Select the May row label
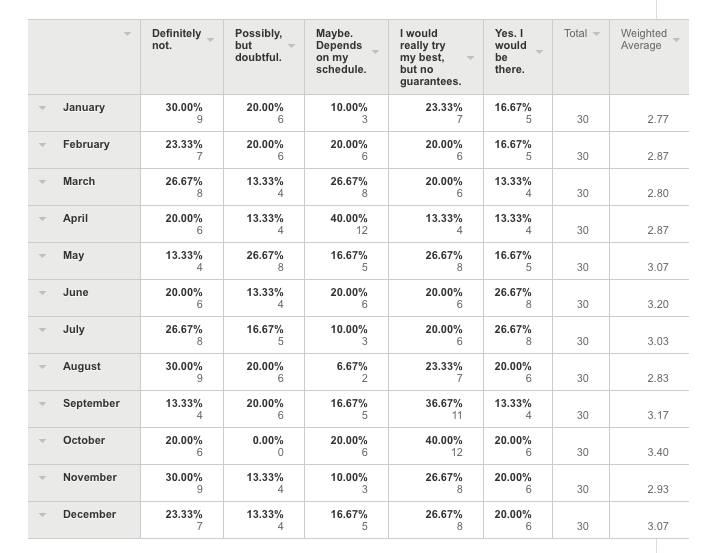 click(74, 255)
